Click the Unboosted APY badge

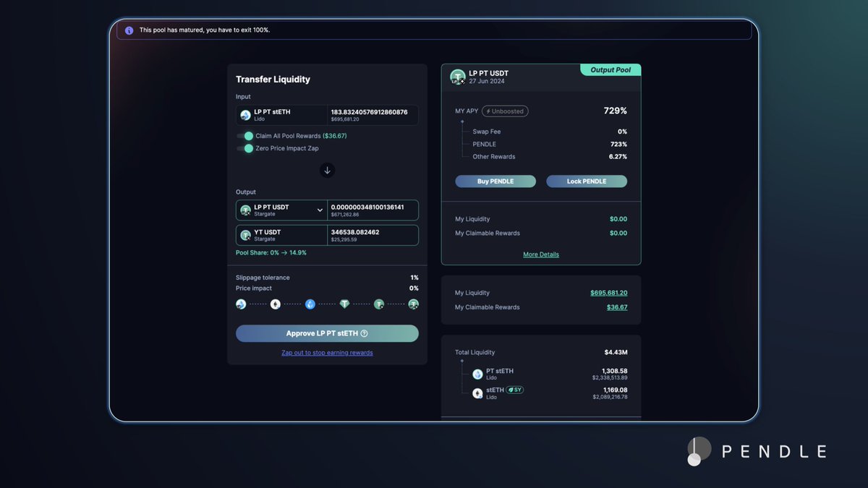505,111
